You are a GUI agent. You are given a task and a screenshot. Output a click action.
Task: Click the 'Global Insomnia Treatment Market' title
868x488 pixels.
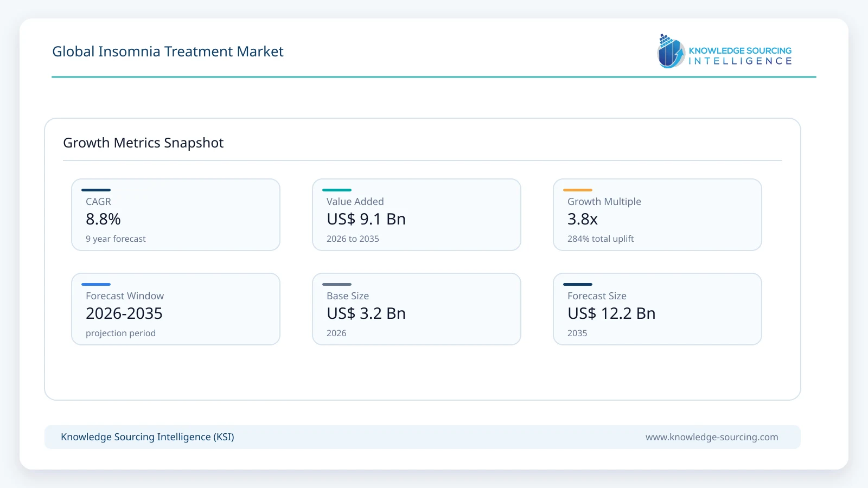pos(168,52)
